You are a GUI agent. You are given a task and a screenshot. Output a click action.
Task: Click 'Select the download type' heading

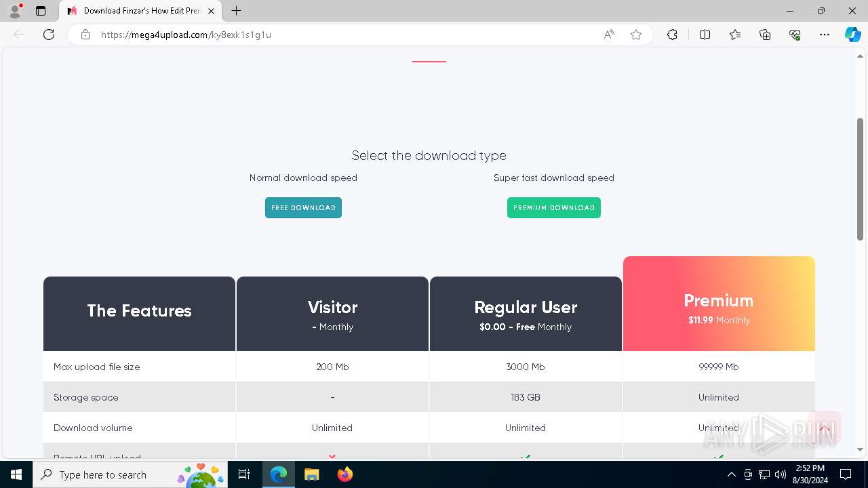pyautogui.click(x=429, y=155)
